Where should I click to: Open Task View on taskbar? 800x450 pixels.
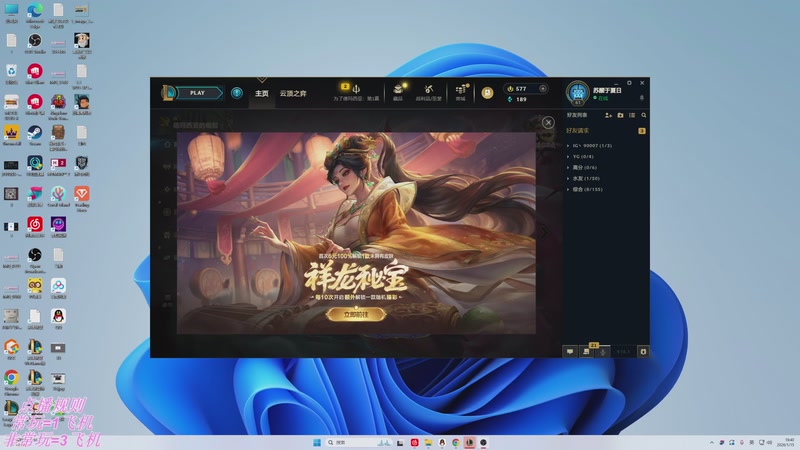click(400, 442)
